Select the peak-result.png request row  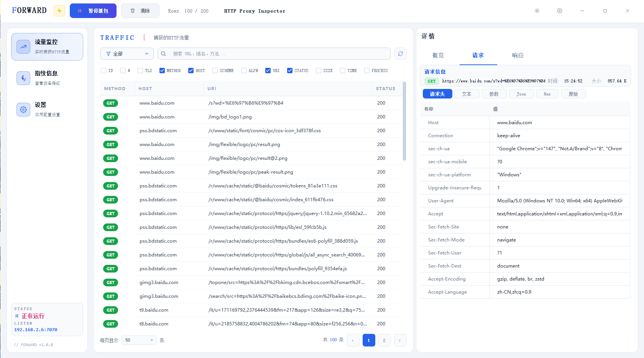tap(251, 172)
